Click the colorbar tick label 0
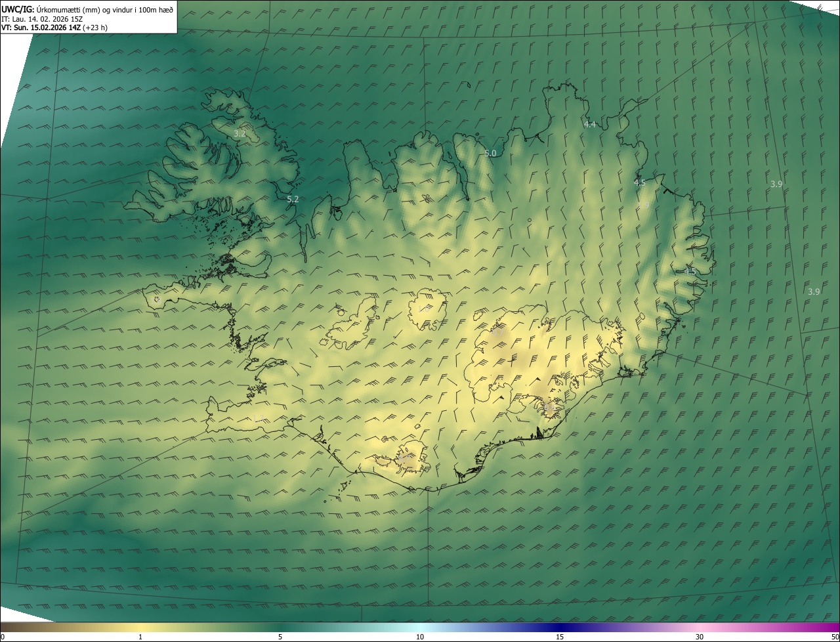 3,637
